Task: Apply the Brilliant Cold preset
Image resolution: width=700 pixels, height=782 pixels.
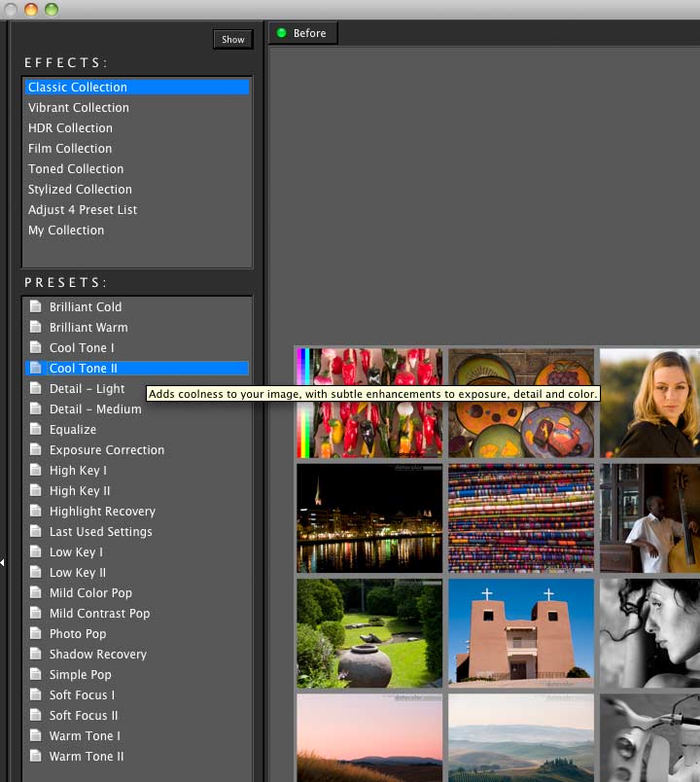Action: pos(137,306)
